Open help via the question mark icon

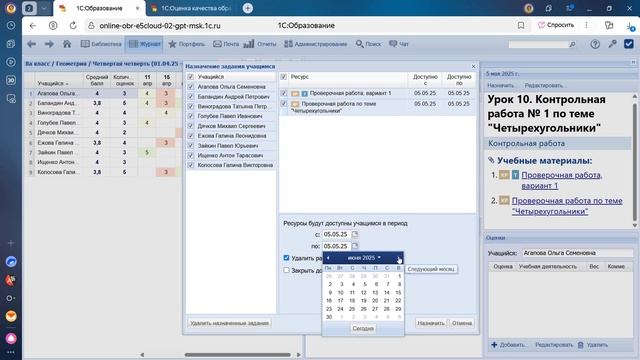595,44
